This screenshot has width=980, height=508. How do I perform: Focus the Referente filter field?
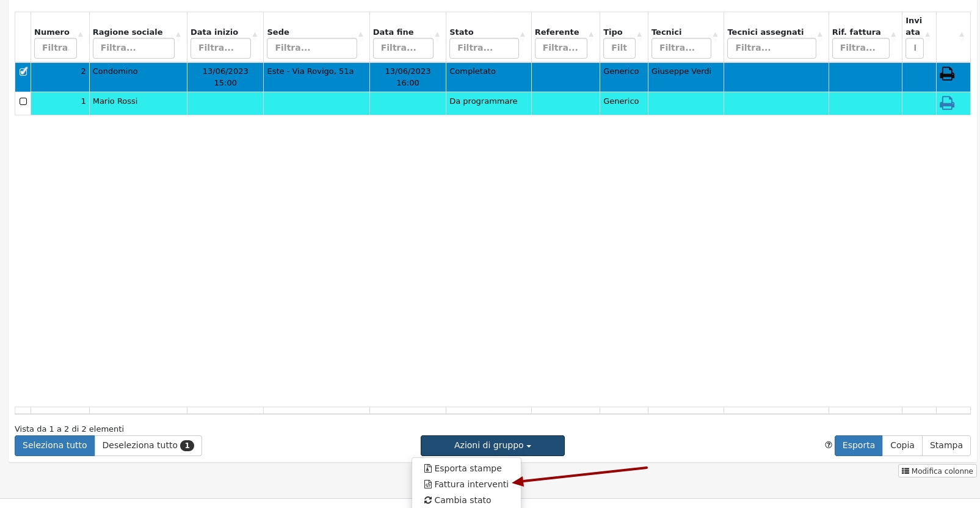point(561,48)
